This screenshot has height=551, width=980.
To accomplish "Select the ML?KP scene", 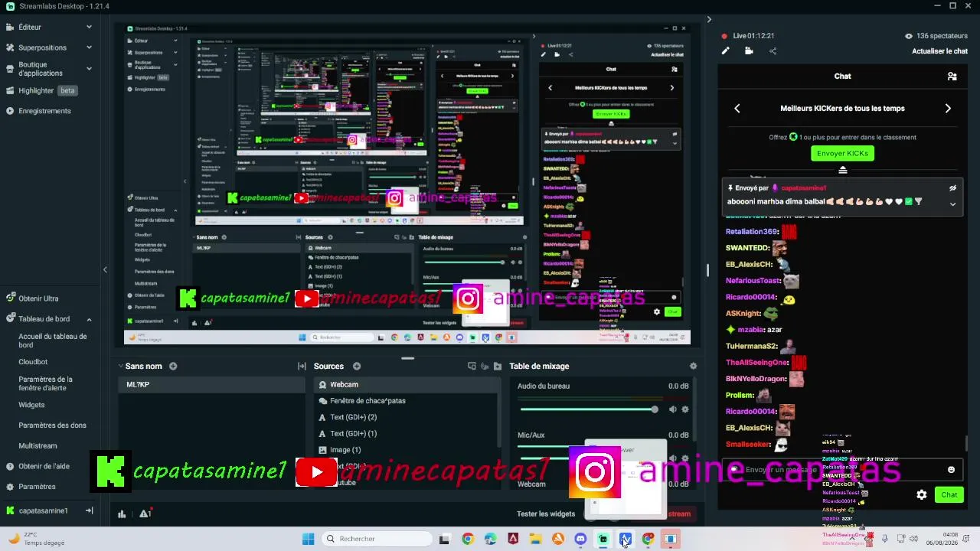I will click(x=211, y=385).
